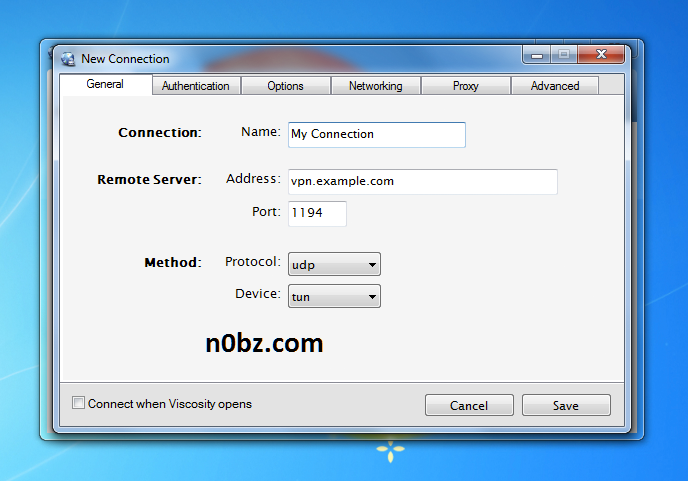Go to the Advanced tab
Image resolution: width=688 pixels, height=481 pixels.
(x=555, y=86)
